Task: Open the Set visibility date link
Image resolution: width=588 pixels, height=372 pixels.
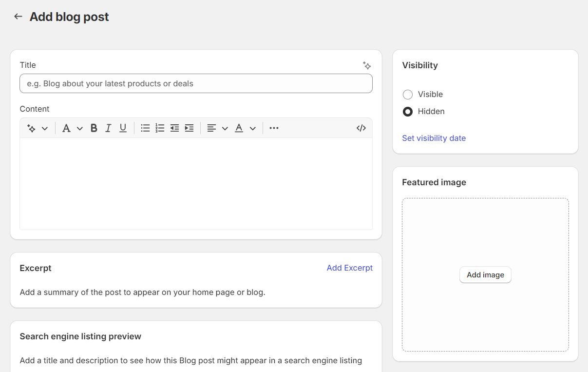Action: [x=434, y=138]
